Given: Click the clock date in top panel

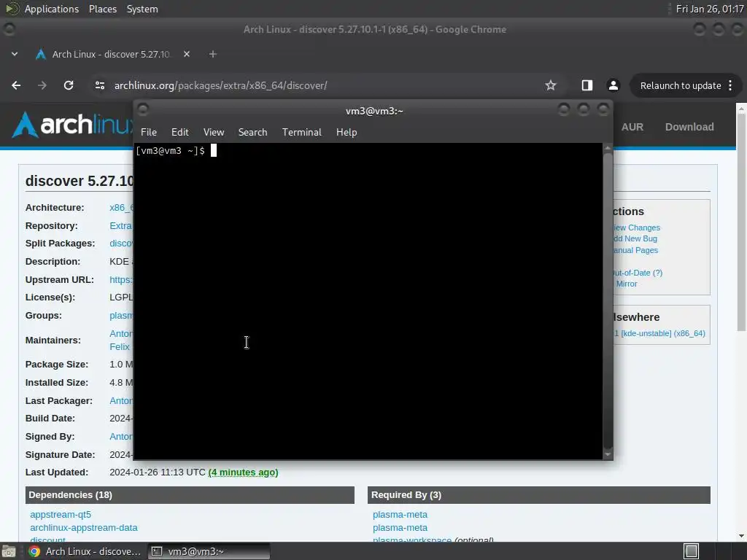Looking at the screenshot, I should (709, 9).
